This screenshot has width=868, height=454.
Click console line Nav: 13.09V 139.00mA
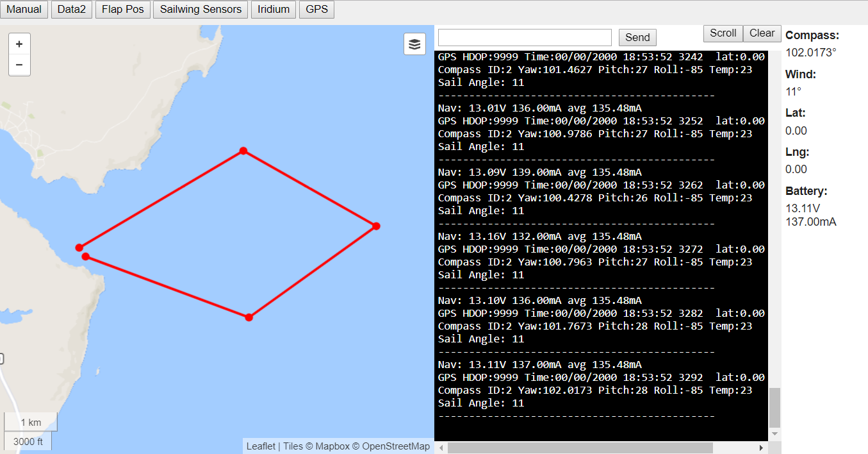[x=540, y=172]
